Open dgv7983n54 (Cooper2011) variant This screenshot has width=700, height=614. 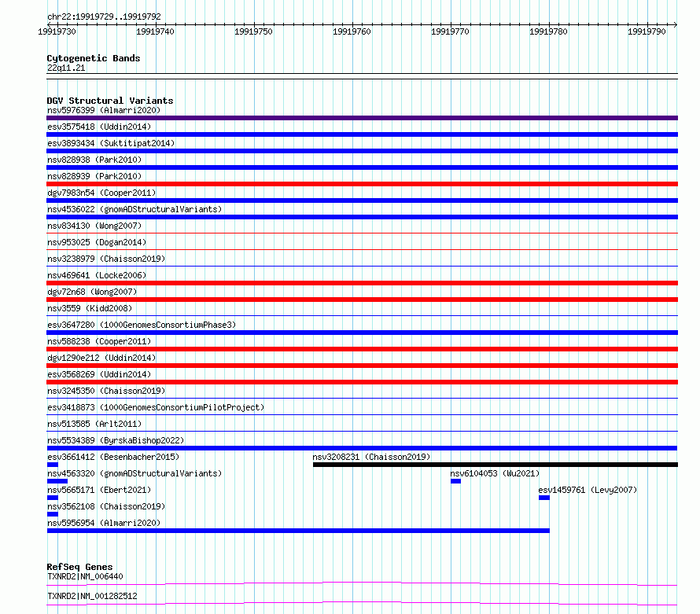point(101,193)
